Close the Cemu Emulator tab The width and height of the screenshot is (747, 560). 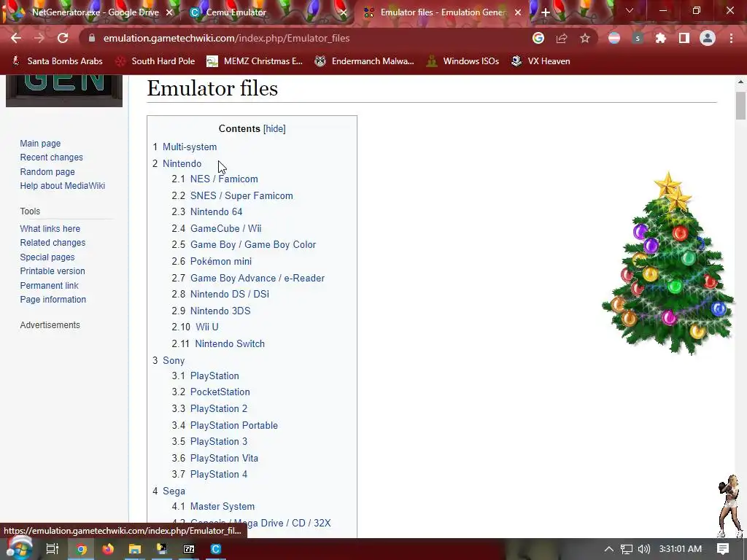(344, 12)
